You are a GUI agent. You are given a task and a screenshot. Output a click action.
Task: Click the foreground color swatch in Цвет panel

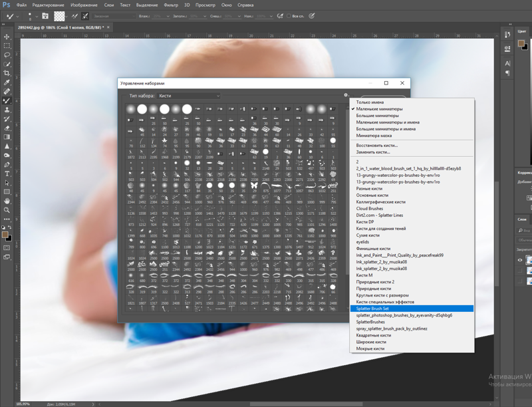coord(521,45)
